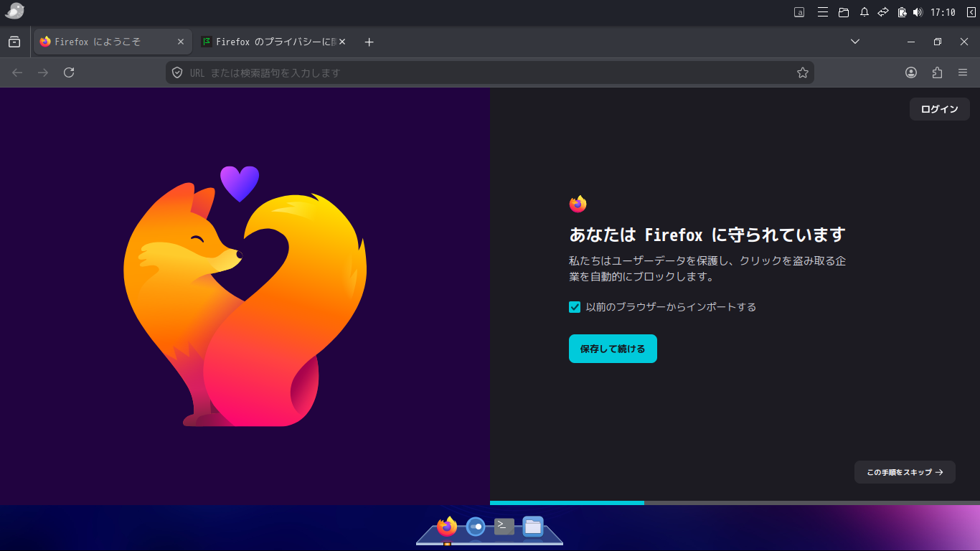Reload the current page
Viewport: 980px width, 551px height.
click(x=69, y=72)
